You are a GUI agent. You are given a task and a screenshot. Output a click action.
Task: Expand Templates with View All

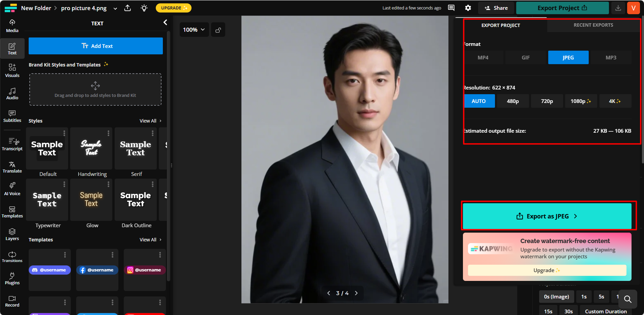coord(150,240)
